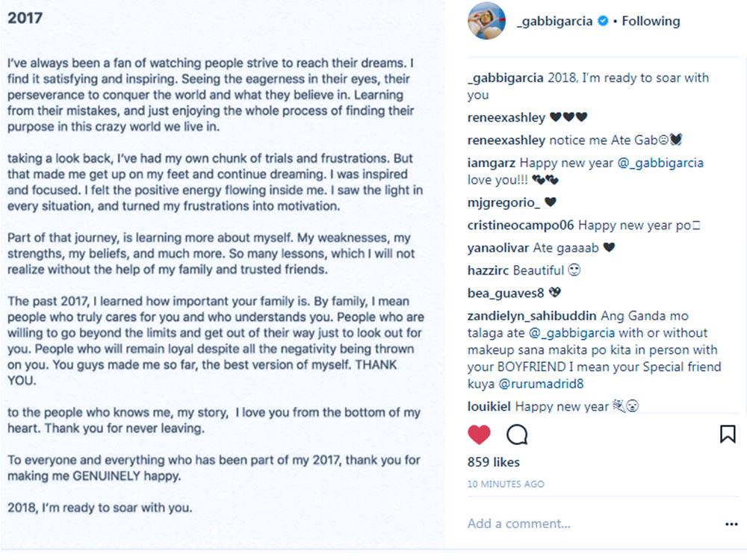
Task: Open zandielyn_sahibuddin's profile
Action: (536, 316)
